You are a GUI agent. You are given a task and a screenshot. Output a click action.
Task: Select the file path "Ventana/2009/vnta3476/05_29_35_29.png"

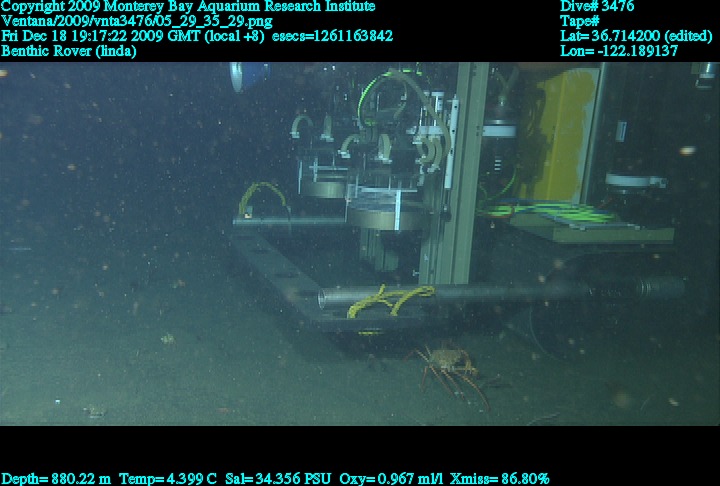point(137,22)
